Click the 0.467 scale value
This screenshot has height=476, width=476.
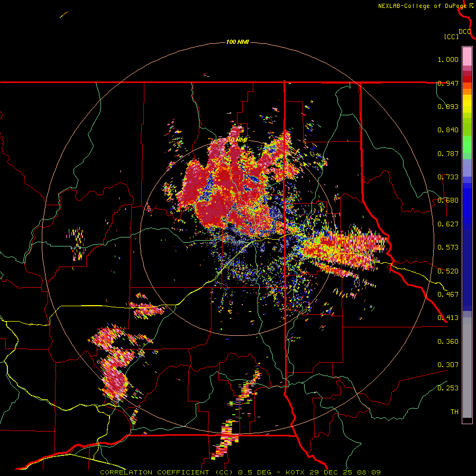[448, 295]
